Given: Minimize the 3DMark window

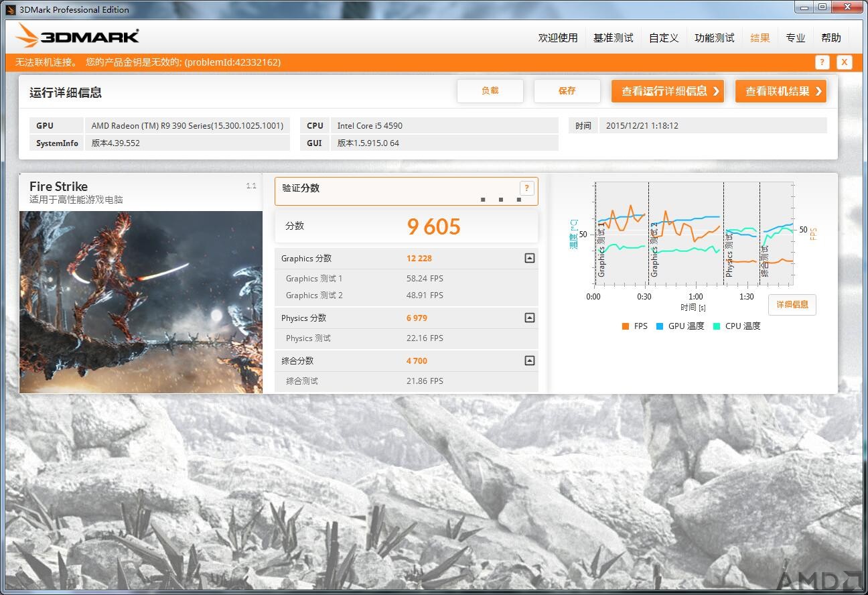Looking at the screenshot, I should click(804, 7).
